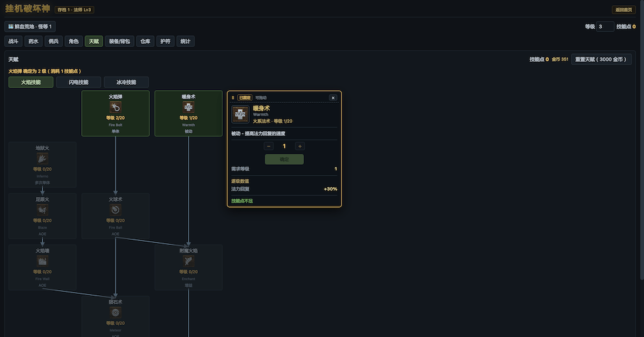Click the 等级 level input field showing 3

point(605,26)
